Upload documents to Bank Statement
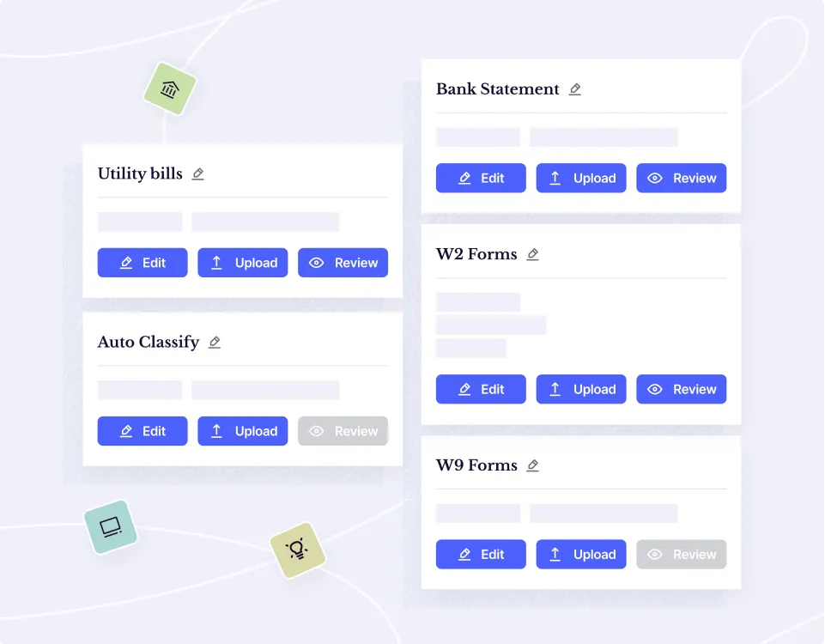 581,179
